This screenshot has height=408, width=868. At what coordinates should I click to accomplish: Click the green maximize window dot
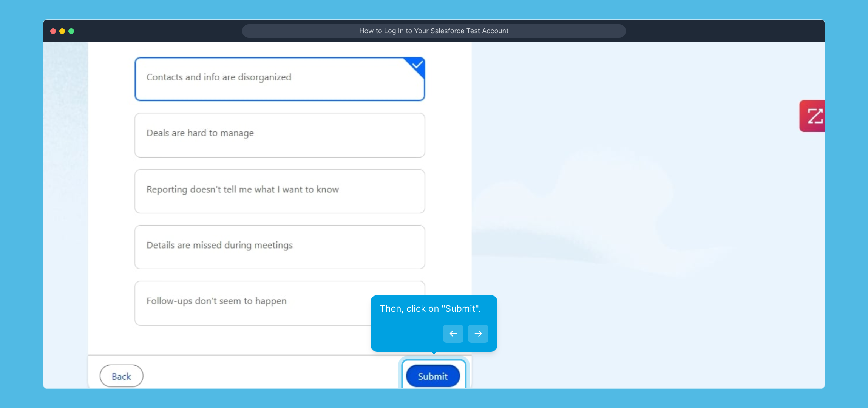[71, 31]
